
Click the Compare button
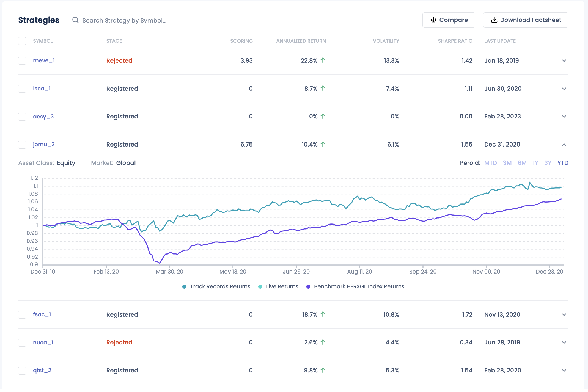click(449, 20)
